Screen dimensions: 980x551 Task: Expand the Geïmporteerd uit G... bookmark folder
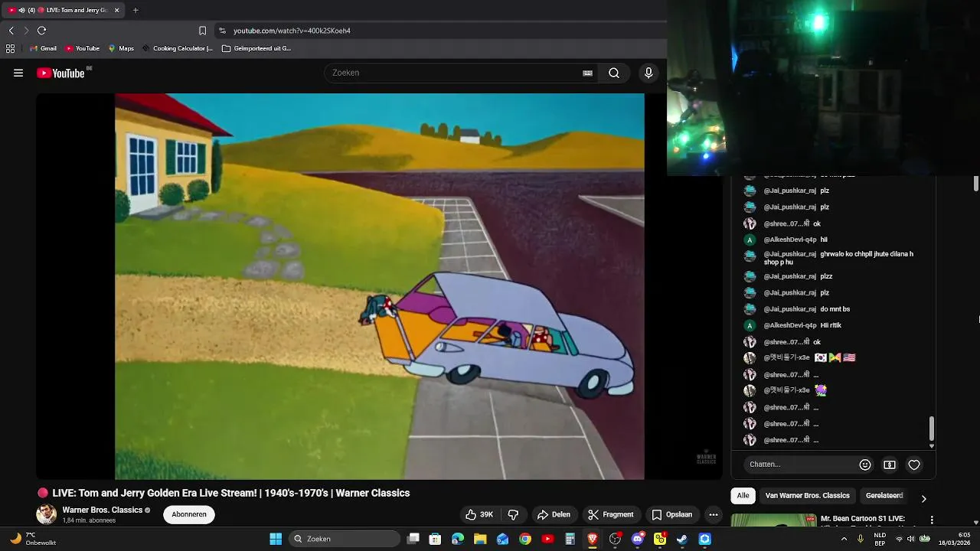(x=256, y=48)
